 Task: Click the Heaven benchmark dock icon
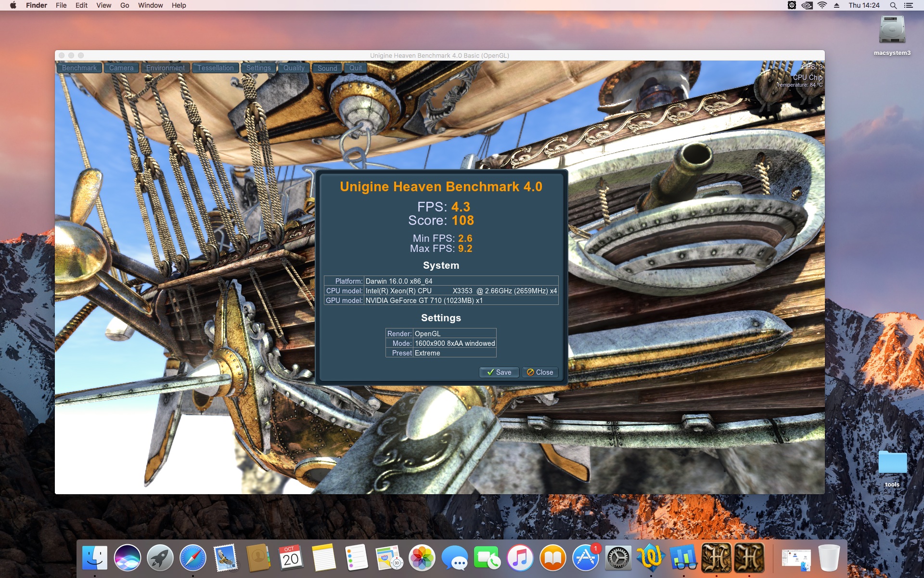click(716, 558)
